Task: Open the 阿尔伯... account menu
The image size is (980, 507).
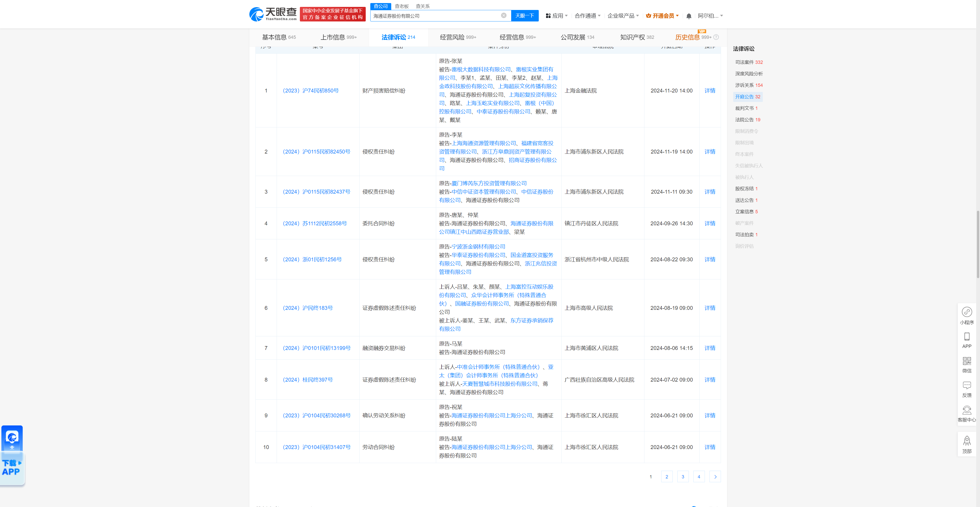Action: point(710,16)
